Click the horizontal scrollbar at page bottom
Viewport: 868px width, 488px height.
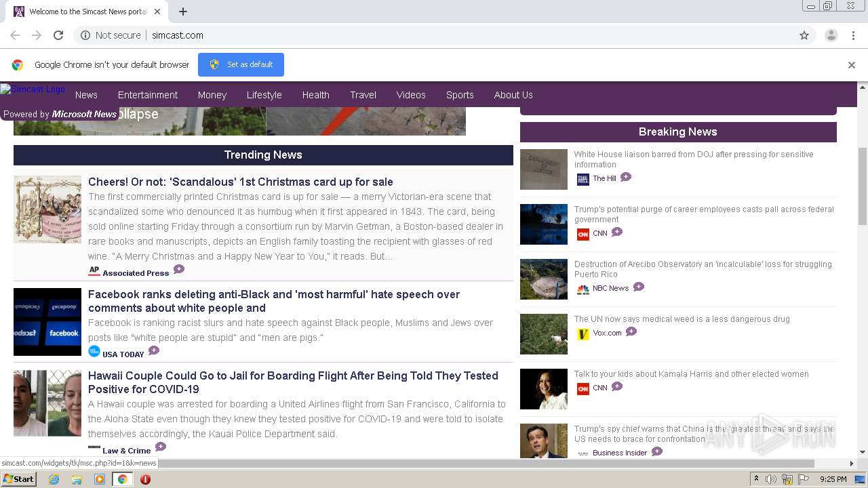(486, 464)
